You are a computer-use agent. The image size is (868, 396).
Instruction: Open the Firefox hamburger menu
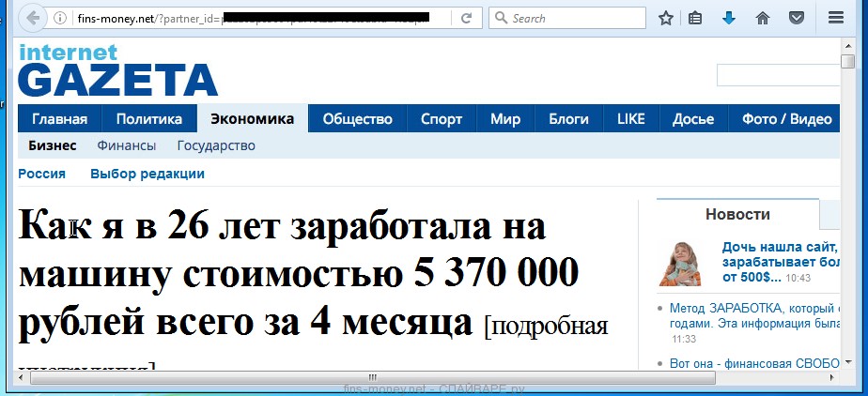835,18
